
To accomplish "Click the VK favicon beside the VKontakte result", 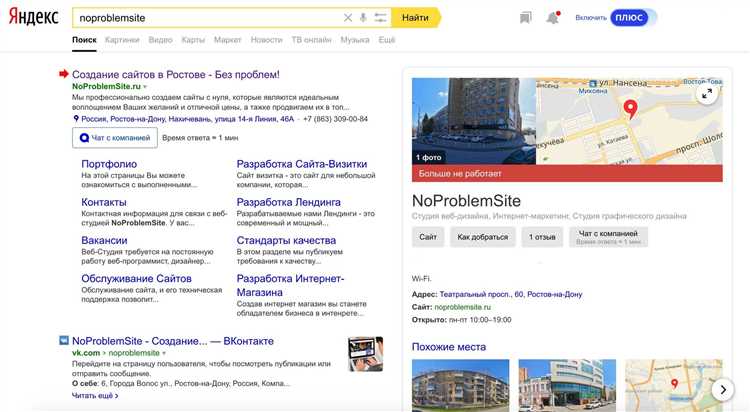I will click(x=64, y=340).
